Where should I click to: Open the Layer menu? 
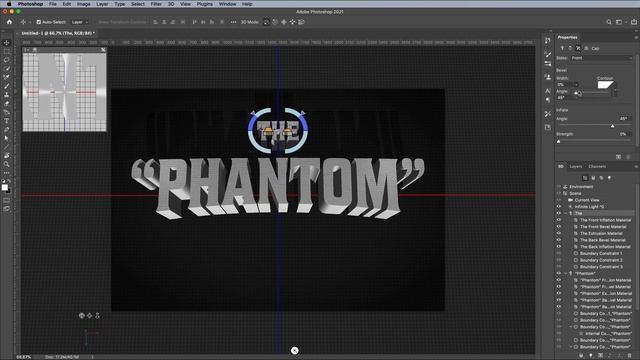(x=102, y=4)
